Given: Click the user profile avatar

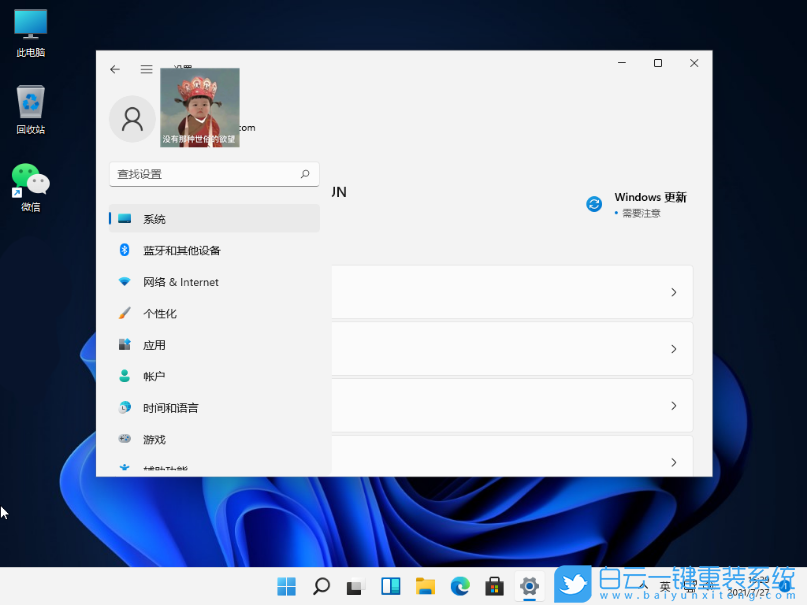Looking at the screenshot, I should [x=132, y=119].
